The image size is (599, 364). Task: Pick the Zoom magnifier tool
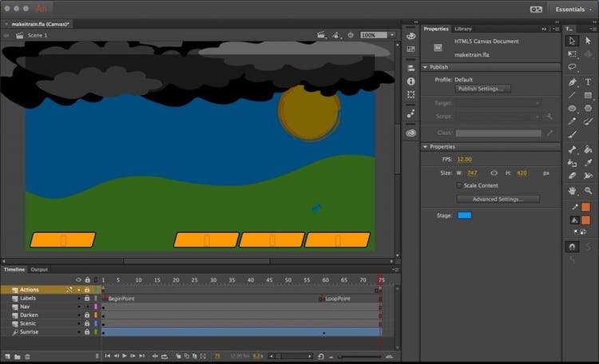pos(588,191)
